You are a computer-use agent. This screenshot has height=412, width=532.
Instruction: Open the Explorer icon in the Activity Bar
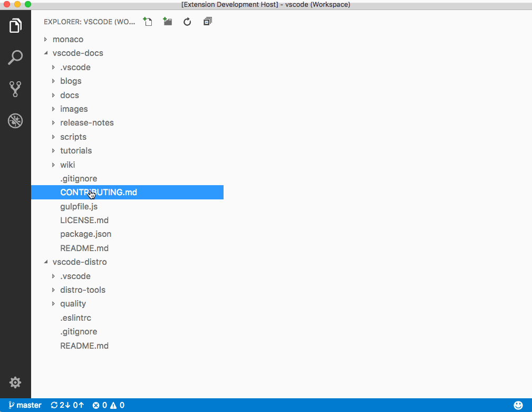pyautogui.click(x=15, y=25)
